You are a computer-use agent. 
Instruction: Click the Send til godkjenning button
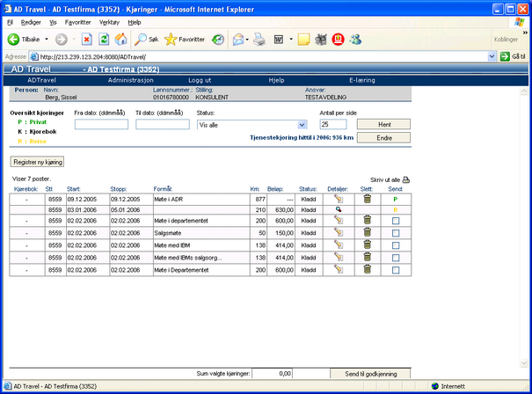pyautogui.click(x=371, y=374)
